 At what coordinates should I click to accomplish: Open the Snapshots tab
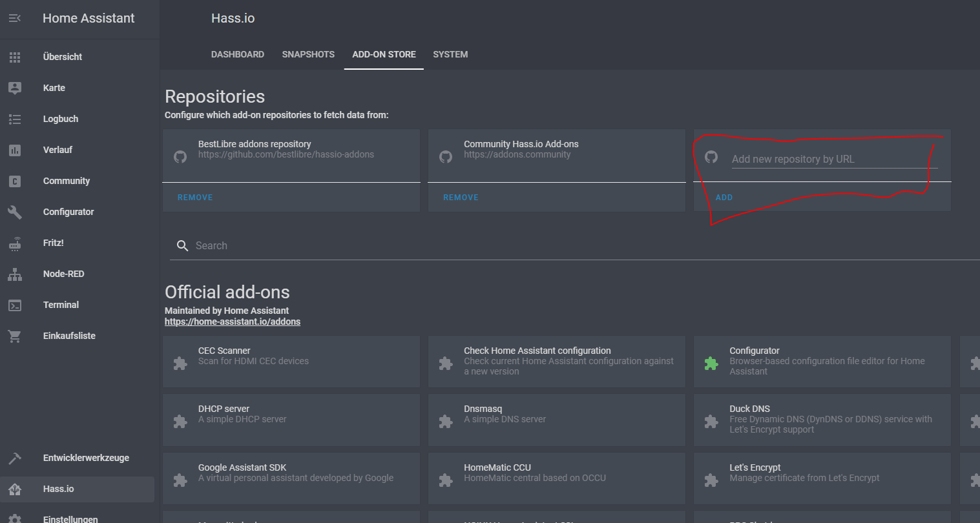308,54
